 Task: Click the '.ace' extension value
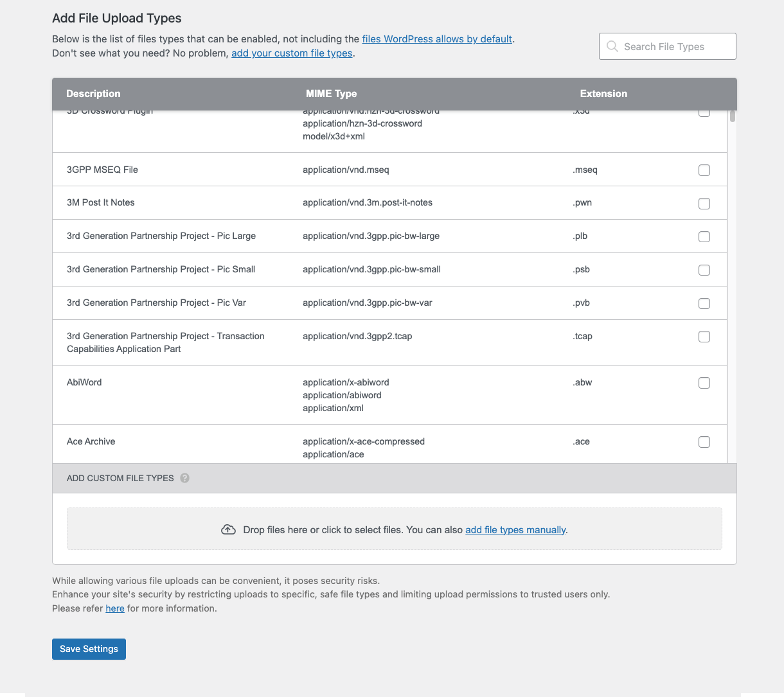point(581,441)
